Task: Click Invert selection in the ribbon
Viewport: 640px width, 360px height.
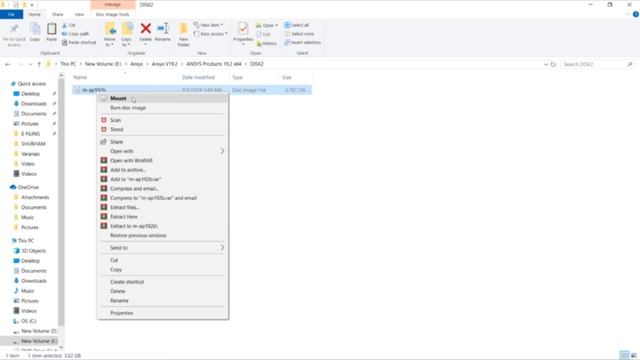Action: pyautogui.click(x=302, y=42)
